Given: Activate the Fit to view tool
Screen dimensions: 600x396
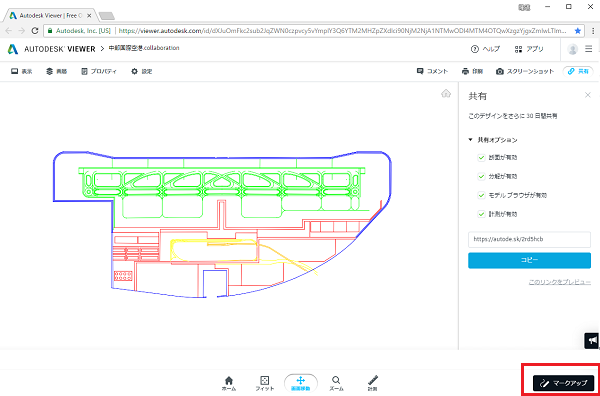Looking at the screenshot, I should tap(264, 383).
